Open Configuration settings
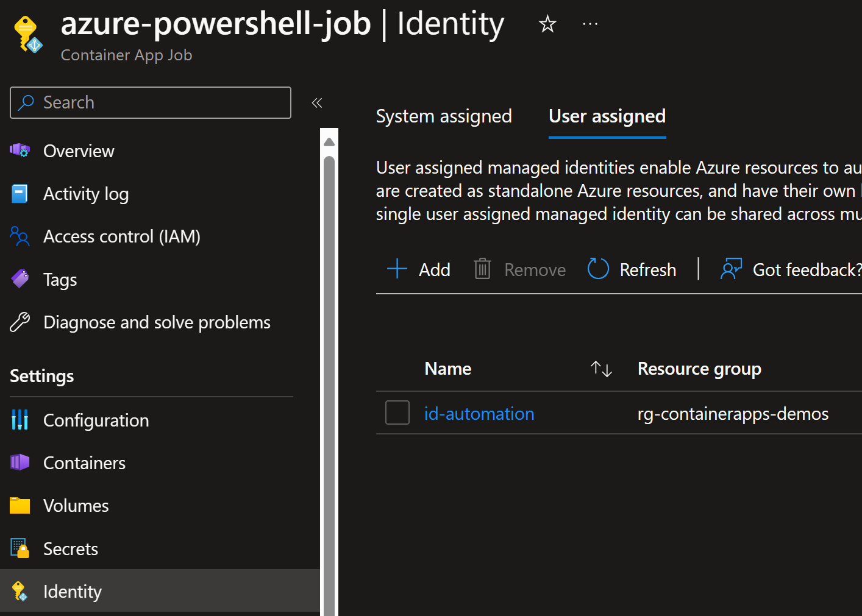Screen dimensions: 862x616 (96, 420)
